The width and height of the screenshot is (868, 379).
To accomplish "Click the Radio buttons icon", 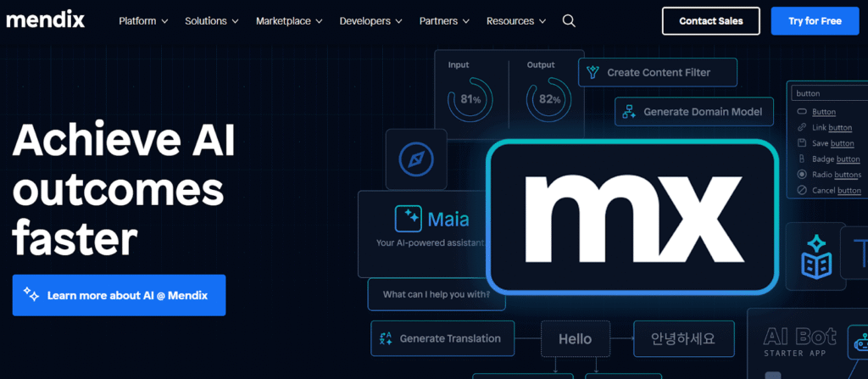I will tap(802, 175).
